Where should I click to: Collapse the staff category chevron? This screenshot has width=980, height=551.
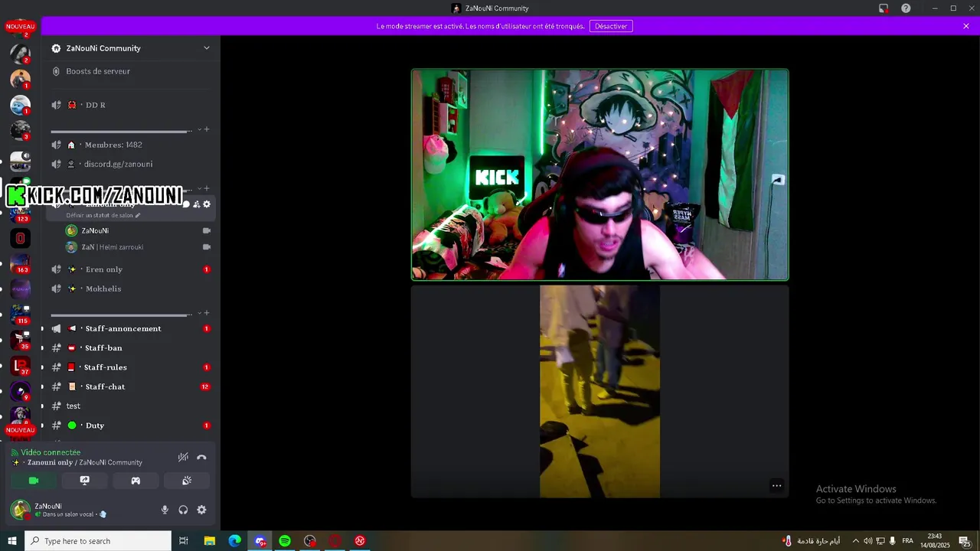(200, 313)
